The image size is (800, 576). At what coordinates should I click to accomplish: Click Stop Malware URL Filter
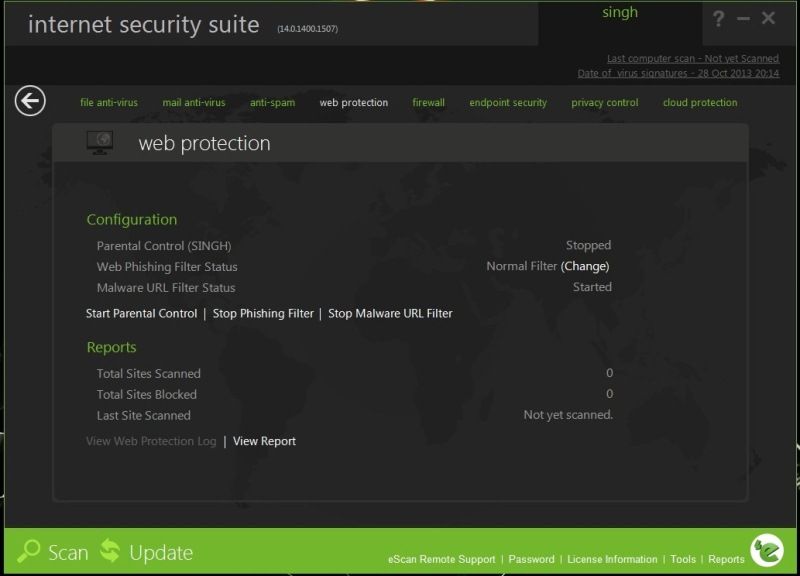(x=390, y=313)
